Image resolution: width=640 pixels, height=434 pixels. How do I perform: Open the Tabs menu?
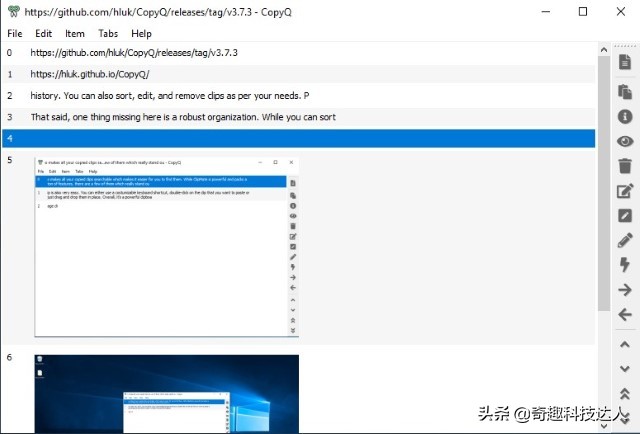tap(108, 33)
